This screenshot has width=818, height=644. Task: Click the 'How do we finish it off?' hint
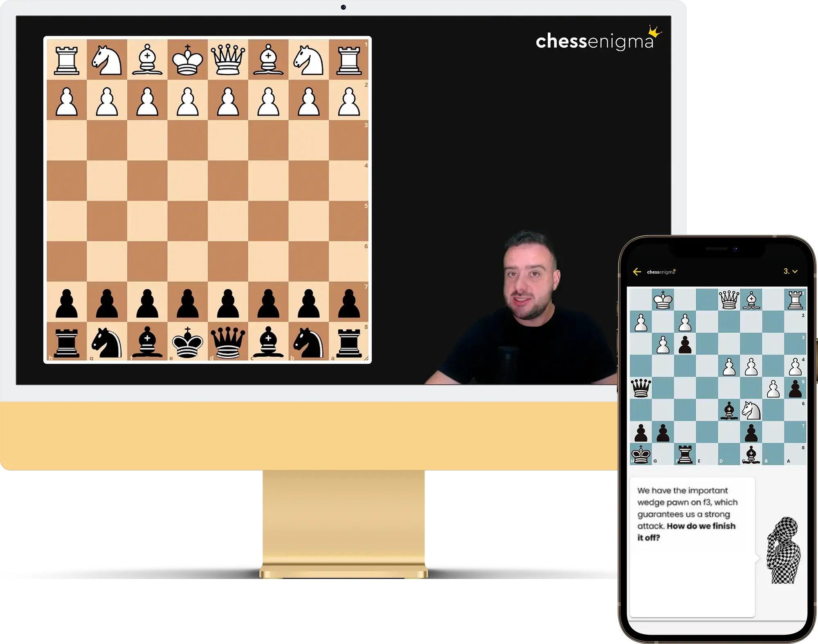pos(686,531)
